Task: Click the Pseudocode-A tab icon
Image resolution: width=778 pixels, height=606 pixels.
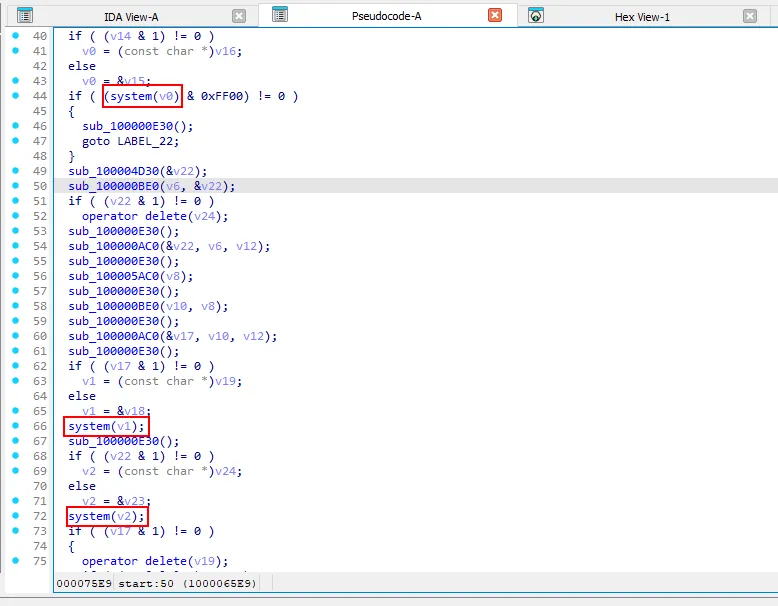Action: [x=280, y=15]
